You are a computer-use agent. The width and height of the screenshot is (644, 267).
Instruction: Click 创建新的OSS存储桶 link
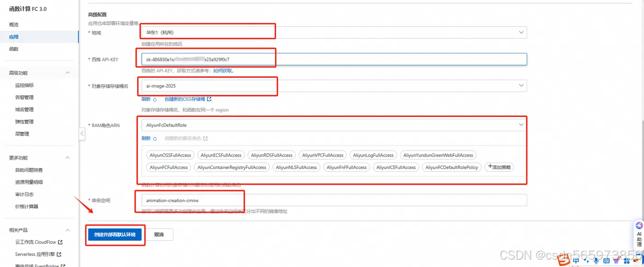point(185,99)
